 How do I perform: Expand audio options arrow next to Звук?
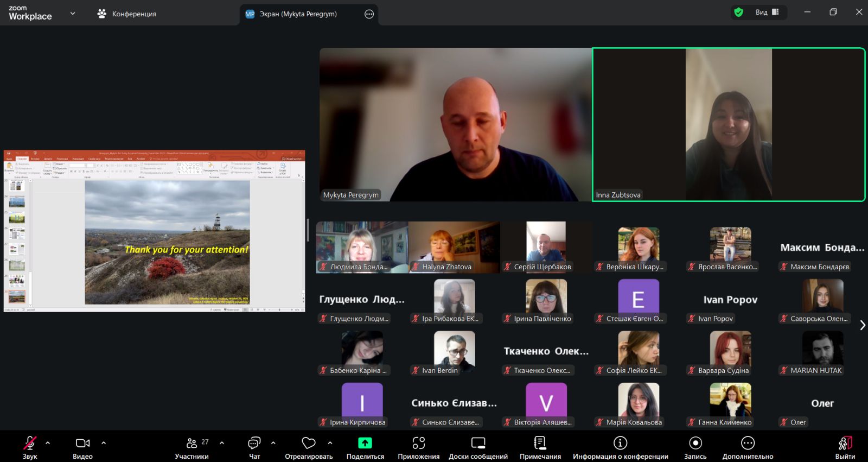(x=48, y=443)
